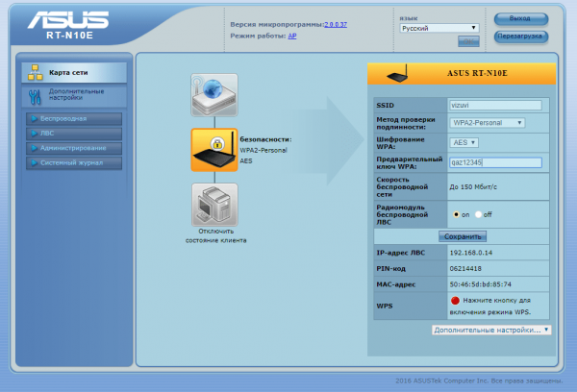Select the Internet globe router icon

214,95
